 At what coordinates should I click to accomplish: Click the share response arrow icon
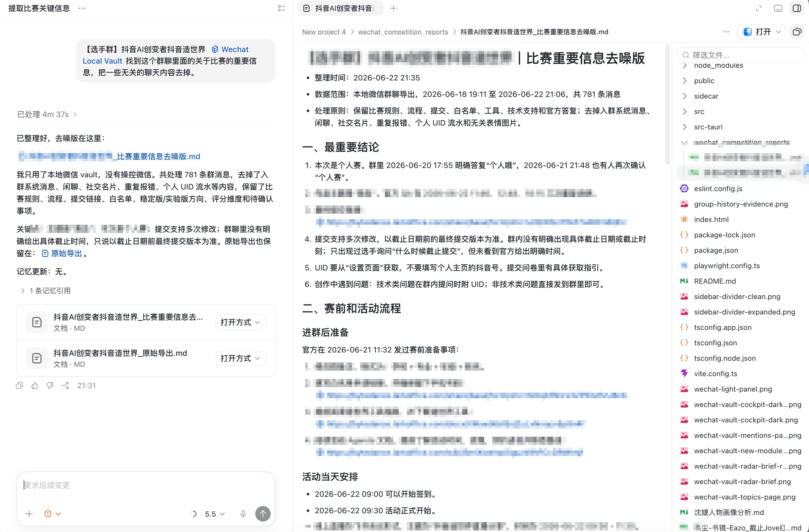[x=65, y=386]
